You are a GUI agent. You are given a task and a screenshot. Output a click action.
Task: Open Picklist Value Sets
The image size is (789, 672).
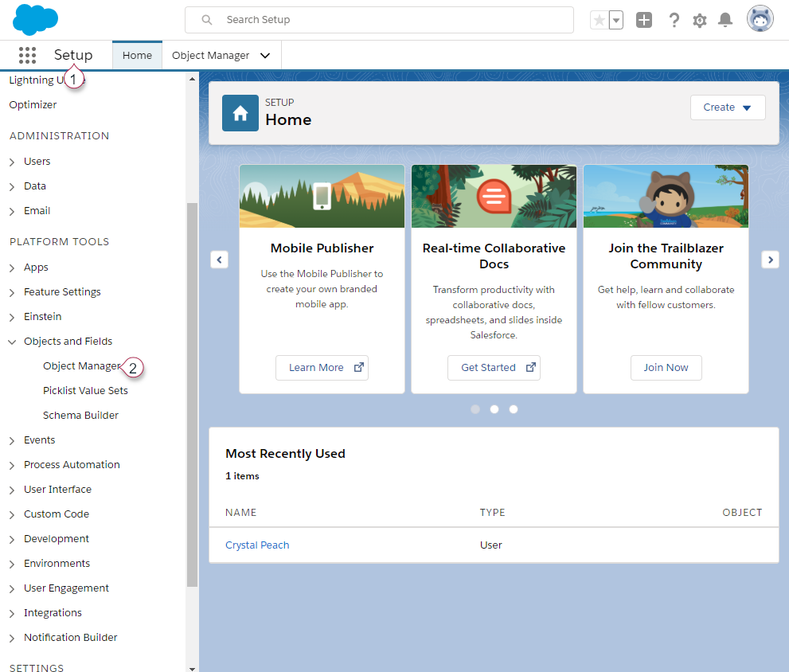(85, 391)
